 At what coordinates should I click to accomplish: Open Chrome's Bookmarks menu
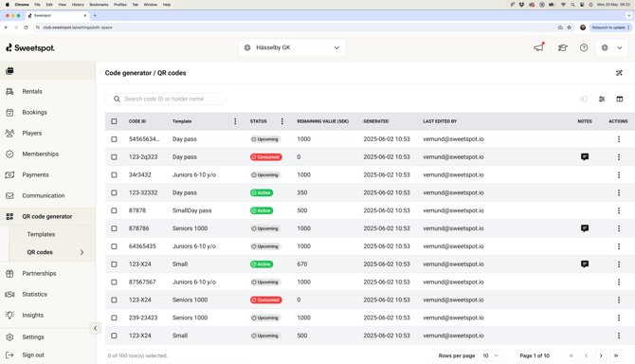[99, 5]
